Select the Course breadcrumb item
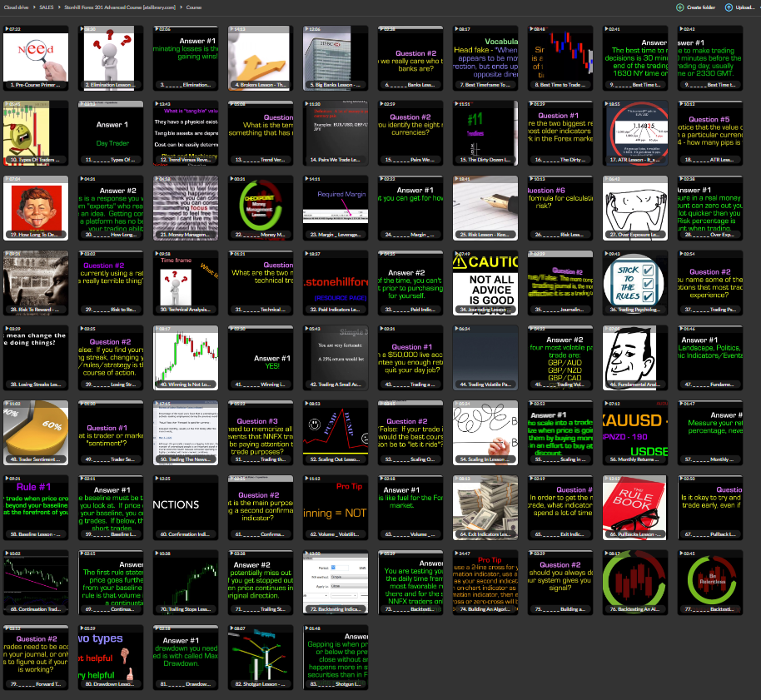This screenshot has width=761, height=700. (194, 7)
